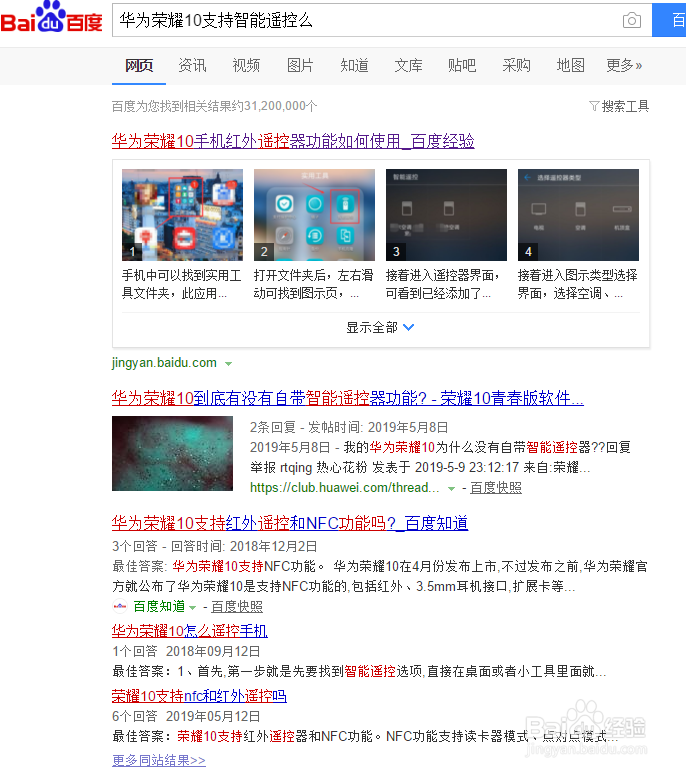This screenshot has width=686, height=773.
Task: Expand the 更多» menu
Action: coord(624,66)
